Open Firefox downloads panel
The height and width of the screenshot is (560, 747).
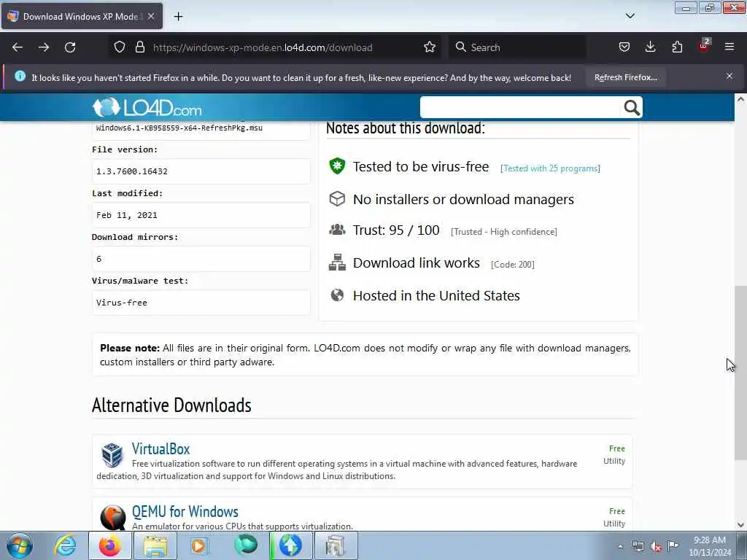coord(650,47)
